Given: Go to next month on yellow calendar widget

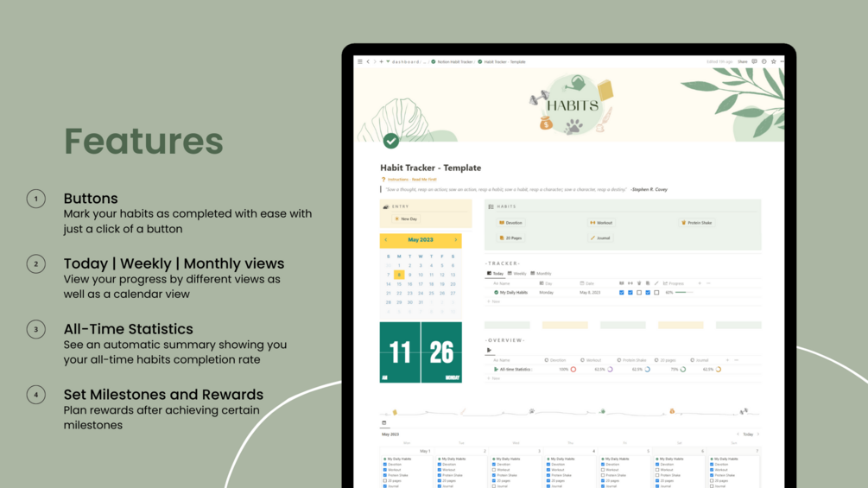Looking at the screenshot, I should point(455,239).
